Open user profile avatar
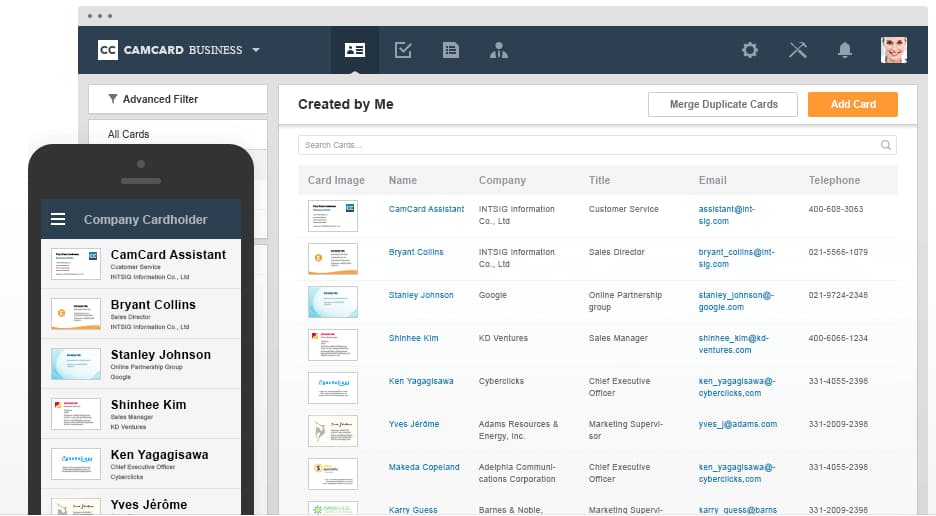This screenshot has width=936, height=516. [x=894, y=50]
